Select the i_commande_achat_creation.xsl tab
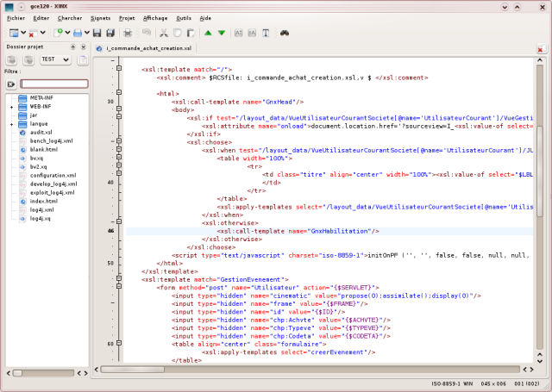This screenshot has width=552, height=392. [x=144, y=48]
